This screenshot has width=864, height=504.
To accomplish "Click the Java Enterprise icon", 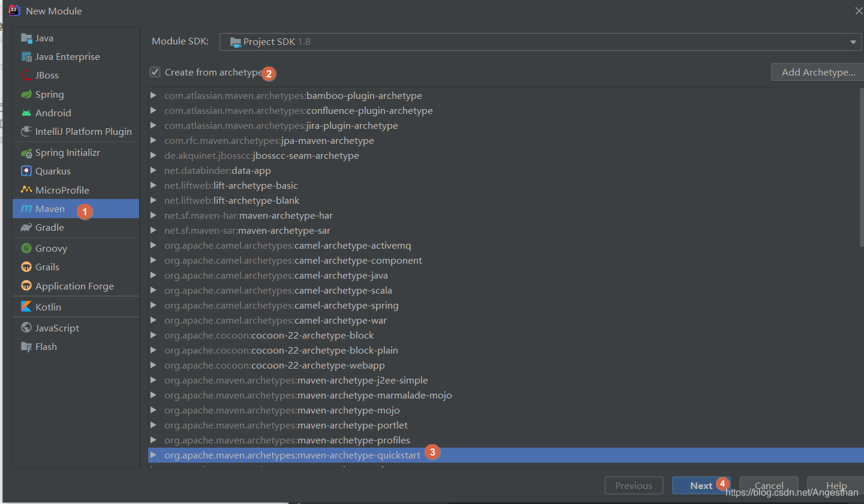I will (x=26, y=57).
